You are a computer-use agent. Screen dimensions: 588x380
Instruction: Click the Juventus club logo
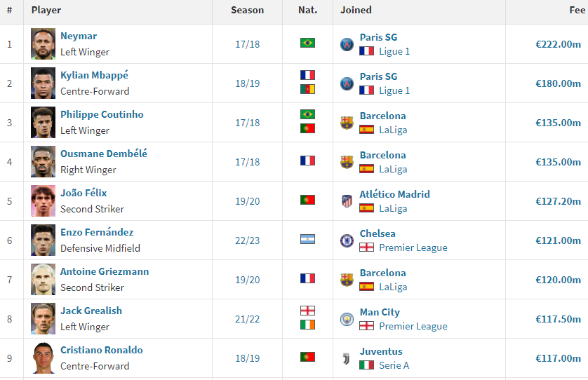(x=347, y=358)
